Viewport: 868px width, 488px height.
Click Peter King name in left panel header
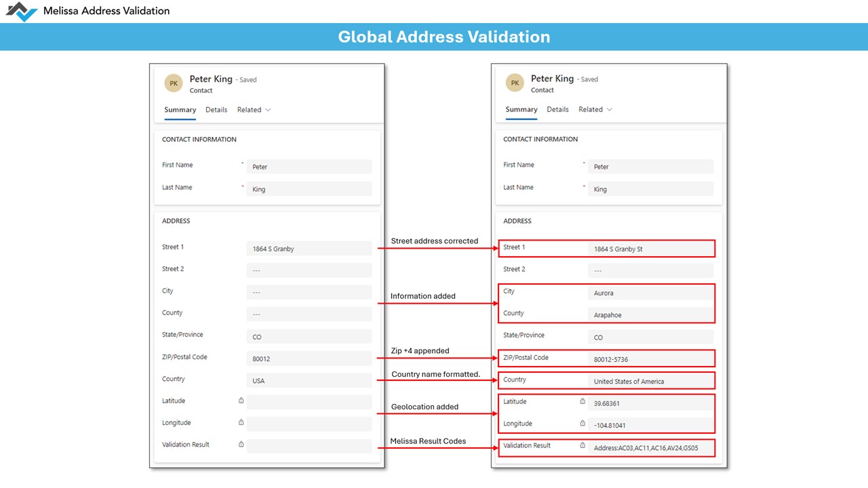click(211, 79)
